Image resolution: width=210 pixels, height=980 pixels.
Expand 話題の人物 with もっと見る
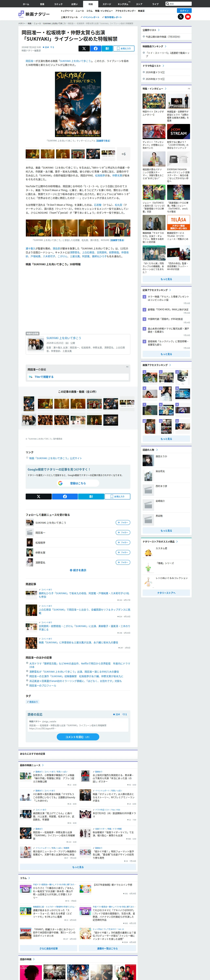point(166,531)
